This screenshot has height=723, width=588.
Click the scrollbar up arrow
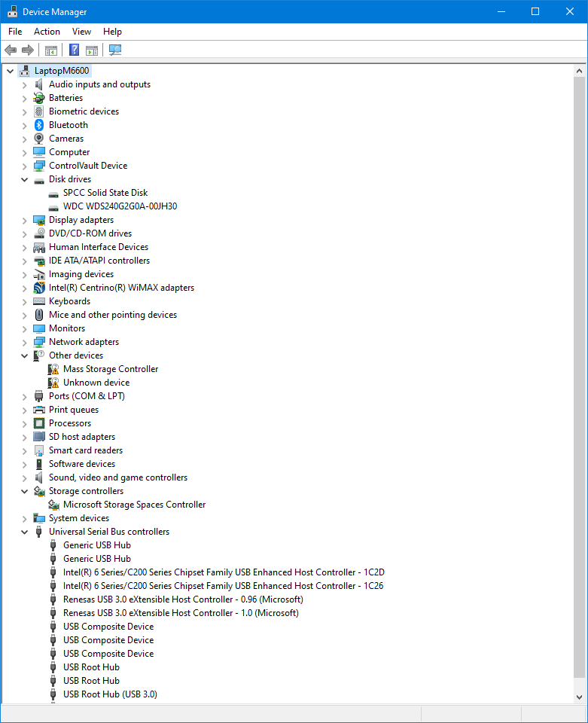[579, 71]
